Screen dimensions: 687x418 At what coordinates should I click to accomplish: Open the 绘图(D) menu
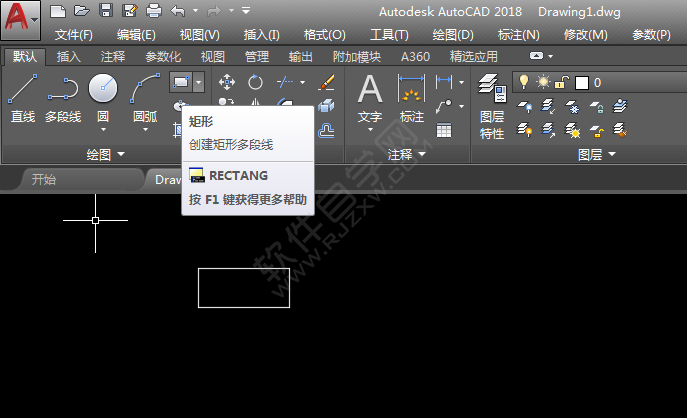pos(453,35)
